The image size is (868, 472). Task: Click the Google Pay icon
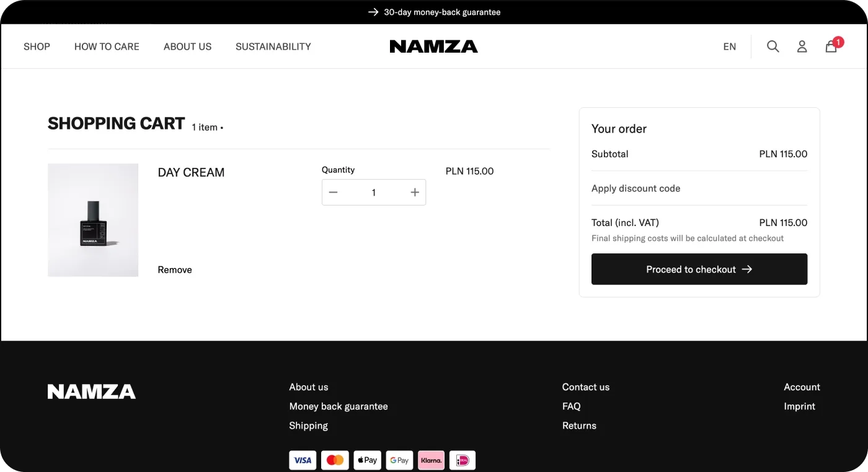[399, 460]
